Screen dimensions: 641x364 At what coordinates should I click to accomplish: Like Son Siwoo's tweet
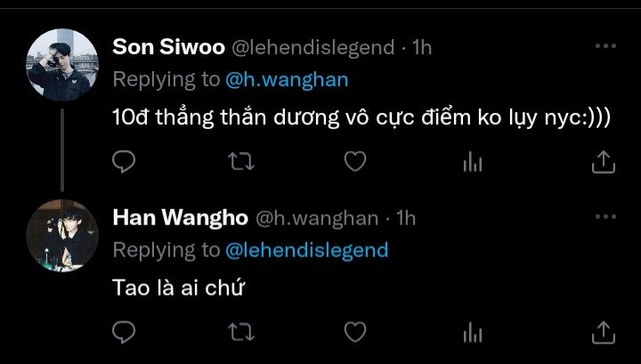(355, 161)
